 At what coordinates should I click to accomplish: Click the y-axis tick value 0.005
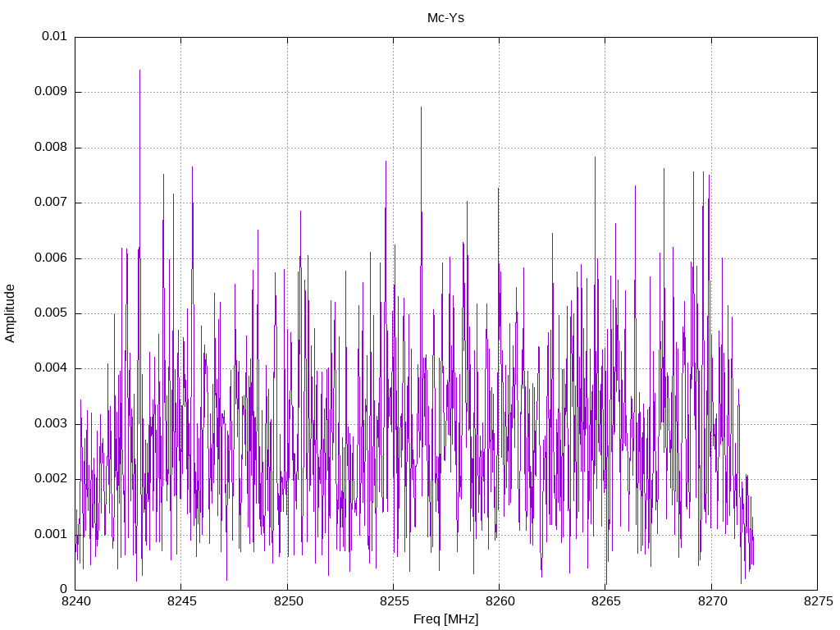51,313
